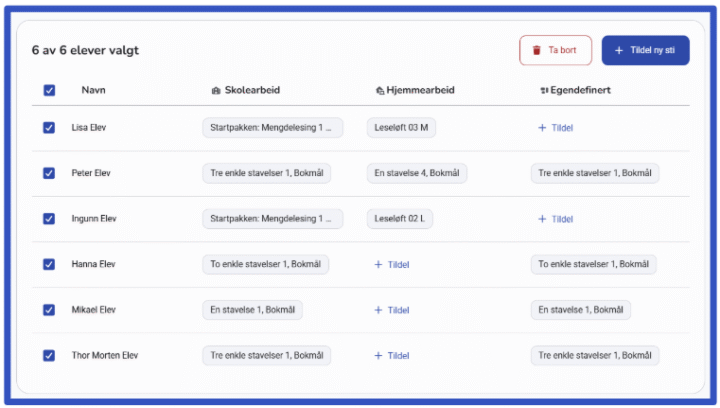Click the red trash icon in Ta bort

536,50
